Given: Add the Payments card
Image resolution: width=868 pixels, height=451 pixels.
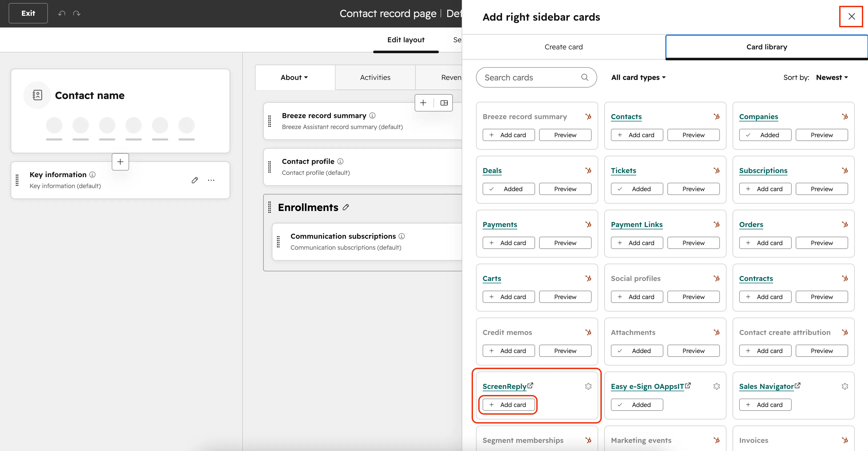Looking at the screenshot, I should pos(509,243).
